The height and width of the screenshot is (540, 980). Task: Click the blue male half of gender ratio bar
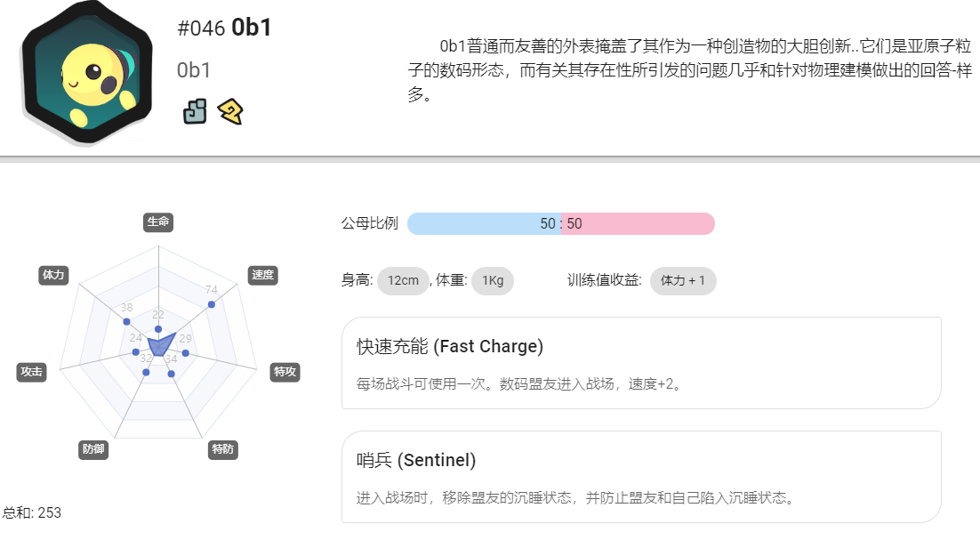pyautogui.click(x=485, y=224)
